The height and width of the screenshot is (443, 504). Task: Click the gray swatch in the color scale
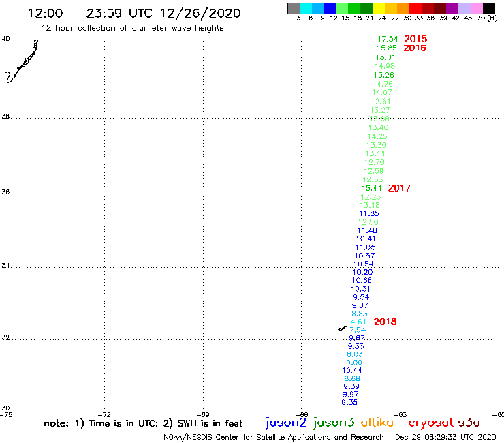click(294, 8)
